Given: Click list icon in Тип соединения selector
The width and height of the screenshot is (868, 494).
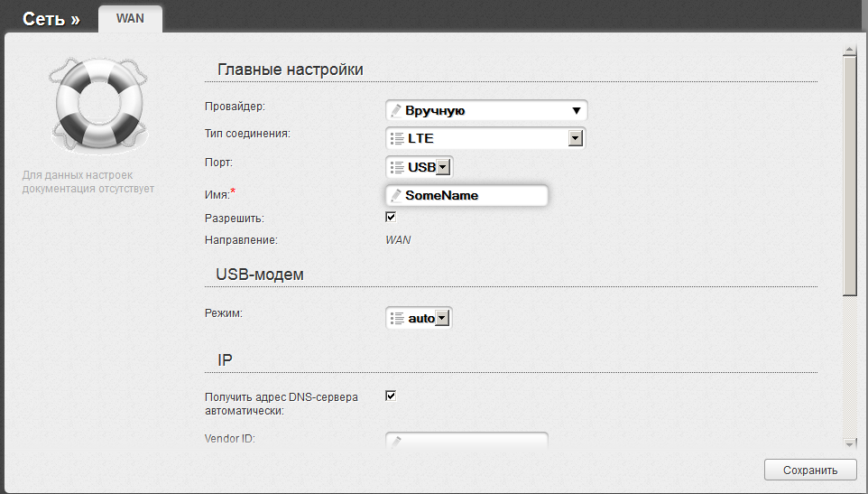Looking at the screenshot, I should (x=397, y=138).
